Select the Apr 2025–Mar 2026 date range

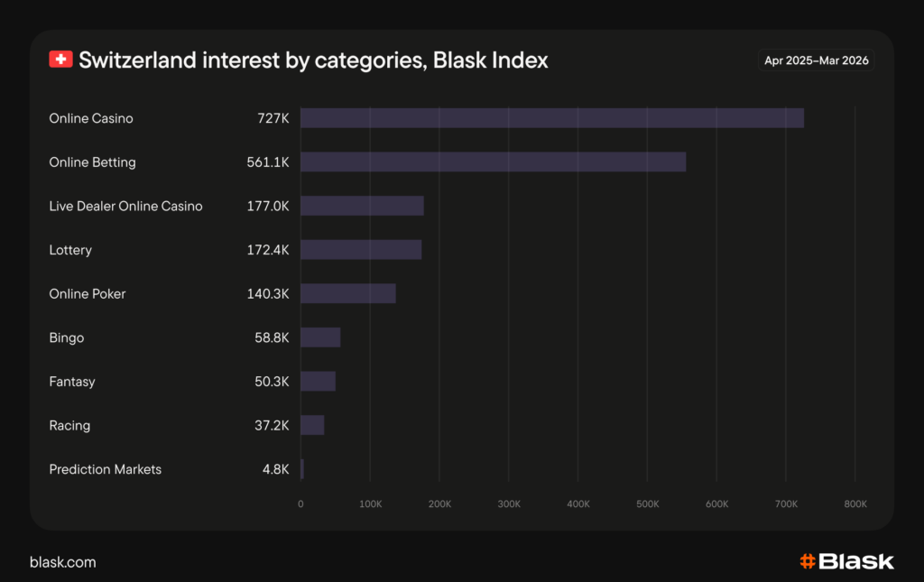coord(818,60)
